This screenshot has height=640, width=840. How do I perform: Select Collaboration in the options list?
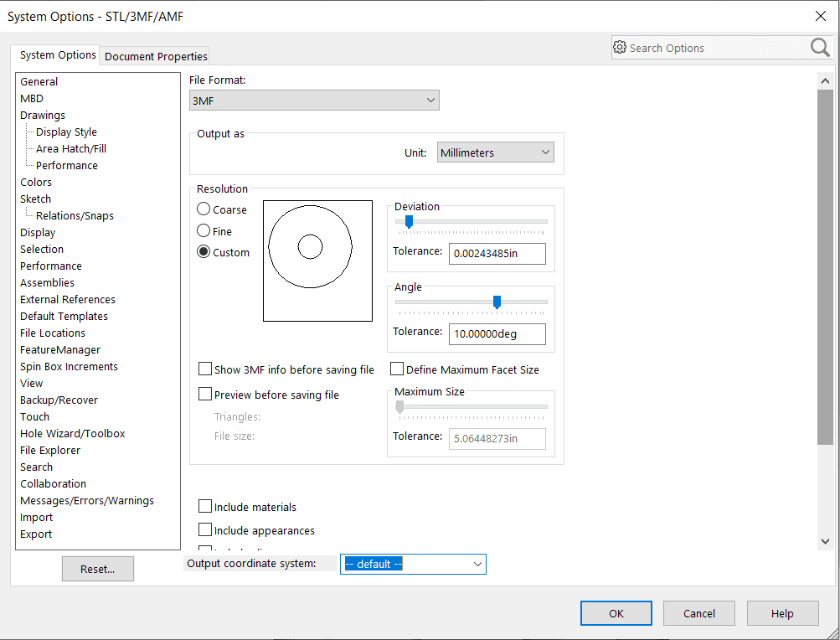(x=53, y=483)
